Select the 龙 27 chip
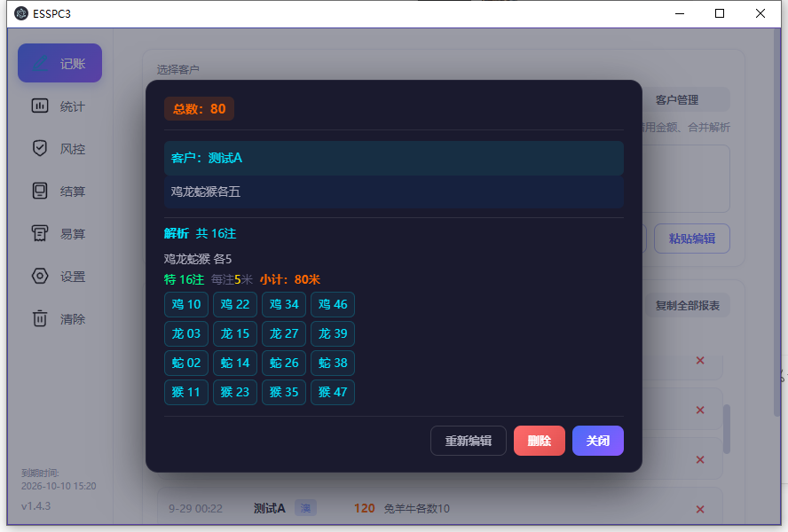The image size is (788, 532). 284,333
